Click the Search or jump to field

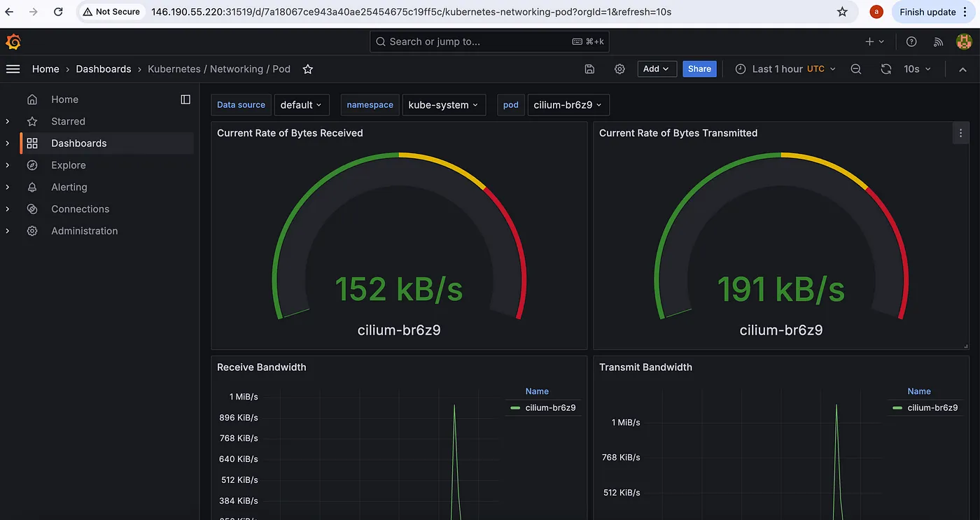coord(489,42)
